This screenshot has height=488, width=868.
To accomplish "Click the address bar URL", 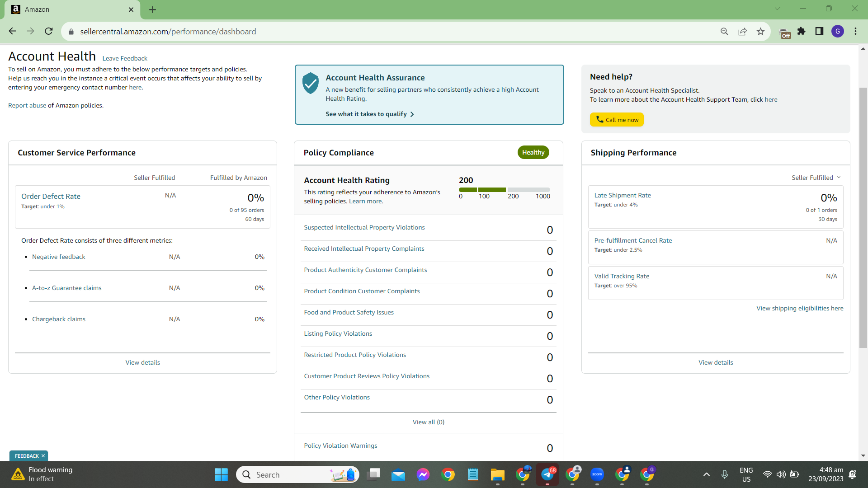I will tap(168, 32).
